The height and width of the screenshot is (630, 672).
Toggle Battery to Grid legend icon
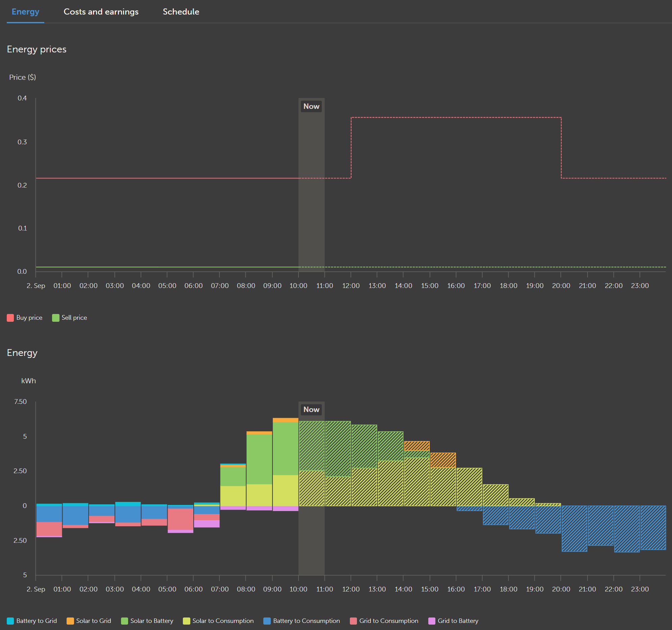(10, 621)
